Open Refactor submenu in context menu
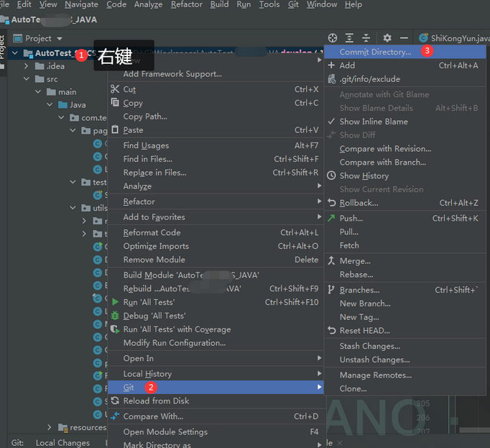490x448 pixels. [216, 201]
